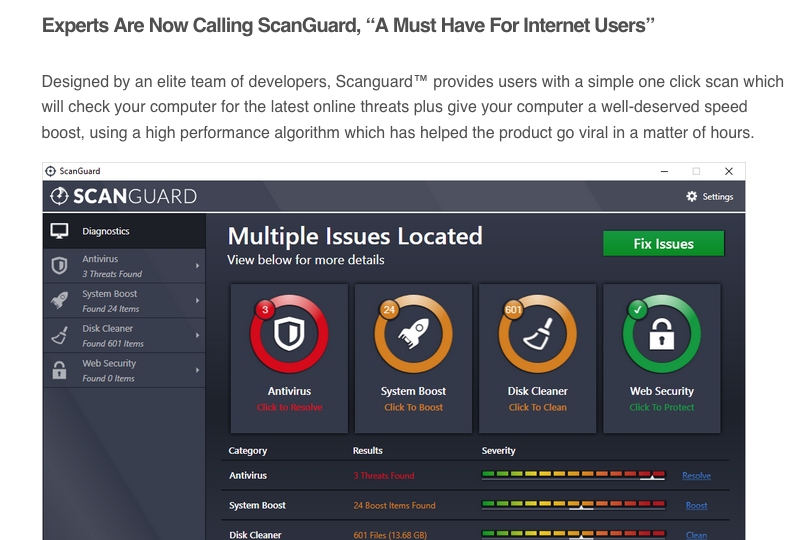
Task: Click '601 Files (13.68 GB)' result text
Action: 390,534
